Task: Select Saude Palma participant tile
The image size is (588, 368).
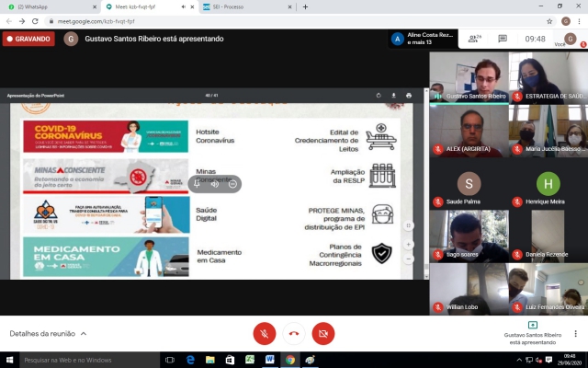Action: [469, 184]
